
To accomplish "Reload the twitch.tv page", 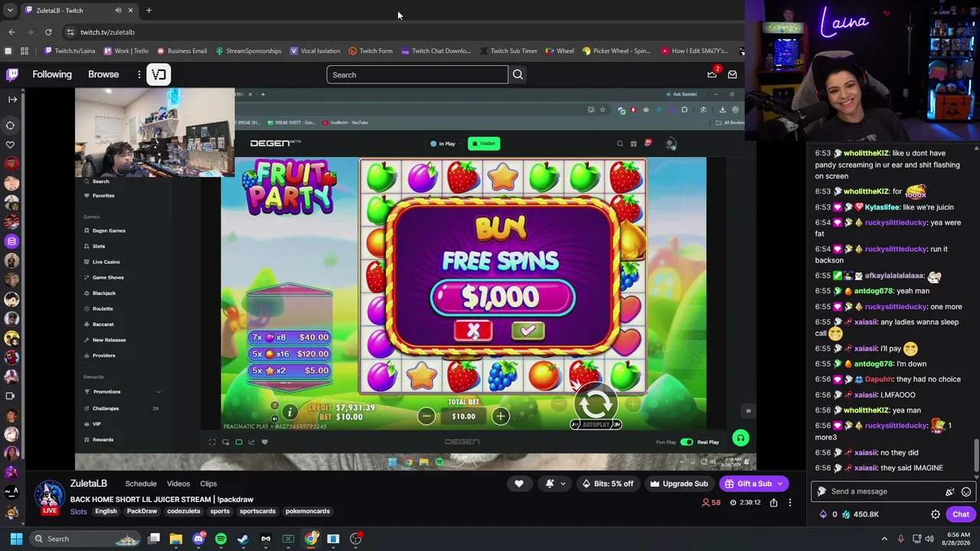I will coord(48,32).
